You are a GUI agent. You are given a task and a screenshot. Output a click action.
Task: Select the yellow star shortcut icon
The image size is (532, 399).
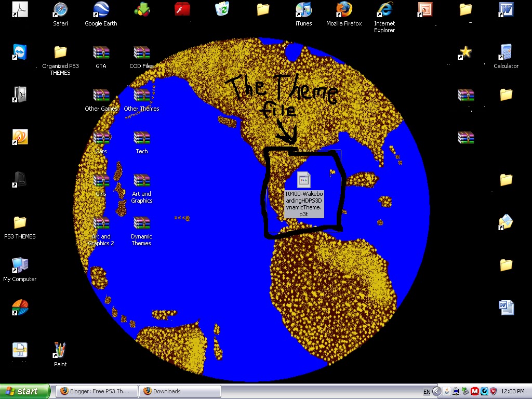tap(465, 52)
